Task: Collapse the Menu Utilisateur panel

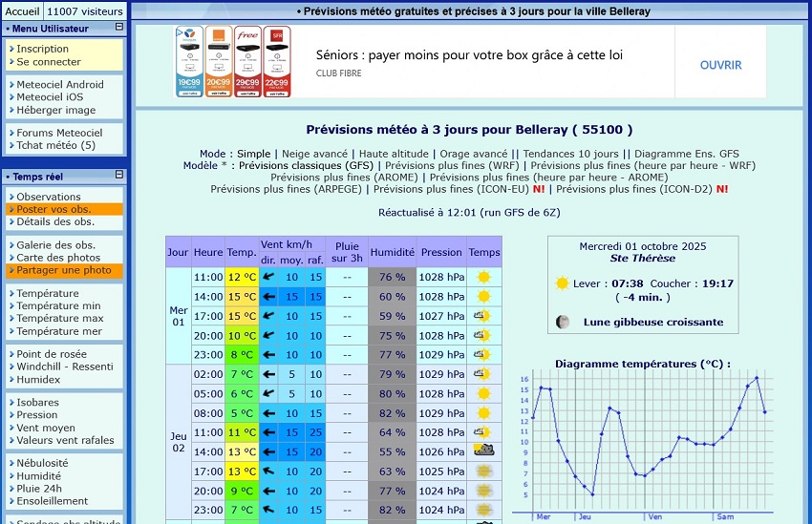Action: click(119, 28)
